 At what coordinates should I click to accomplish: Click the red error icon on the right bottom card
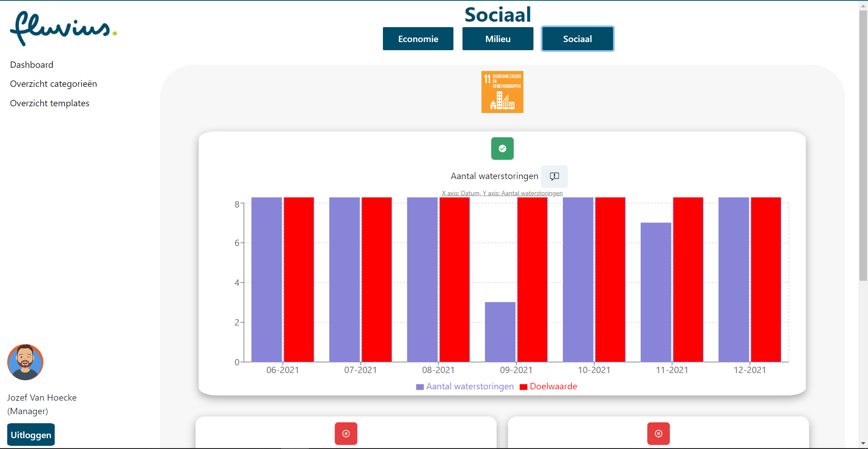[x=658, y=433]
